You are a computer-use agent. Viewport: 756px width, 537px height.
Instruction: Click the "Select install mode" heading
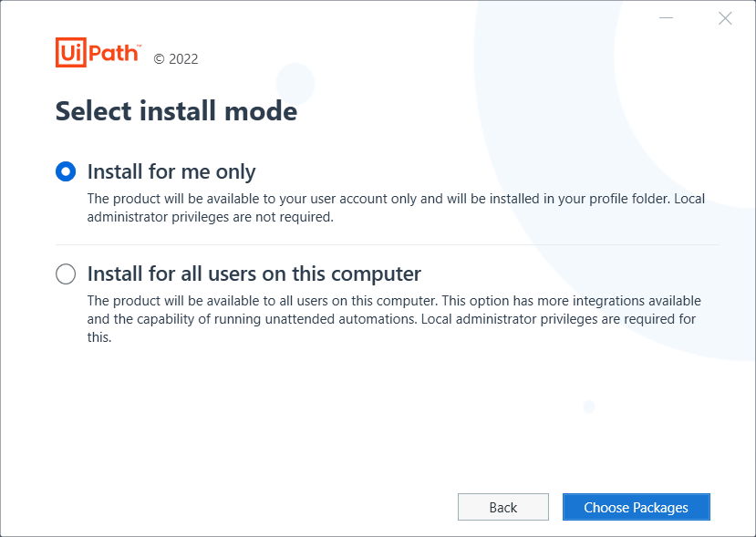point(176,110)
